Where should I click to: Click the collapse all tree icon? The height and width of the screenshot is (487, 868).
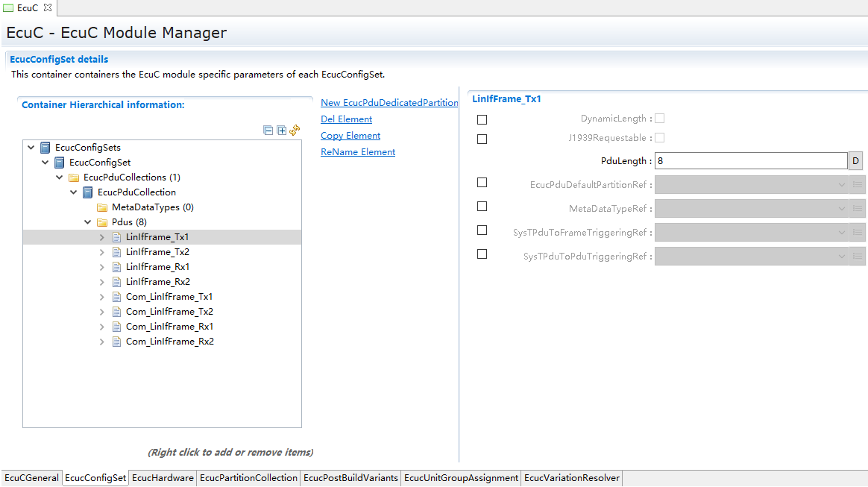click(x=268, y=131)
